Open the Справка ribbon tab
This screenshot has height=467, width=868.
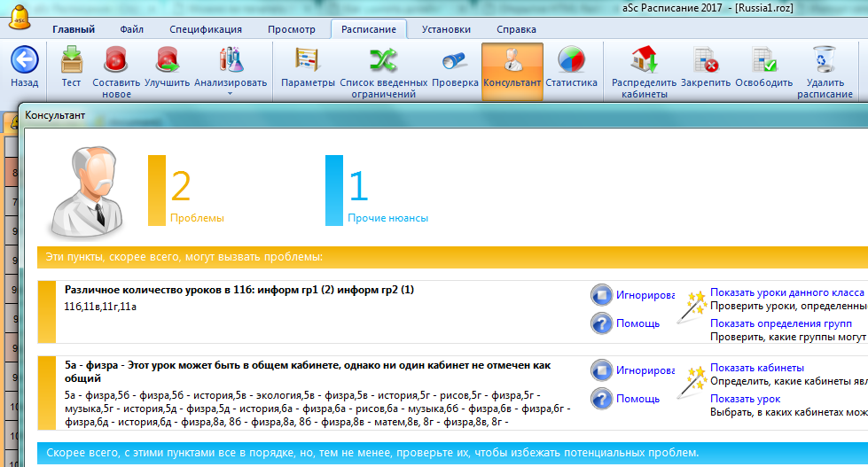516,29
